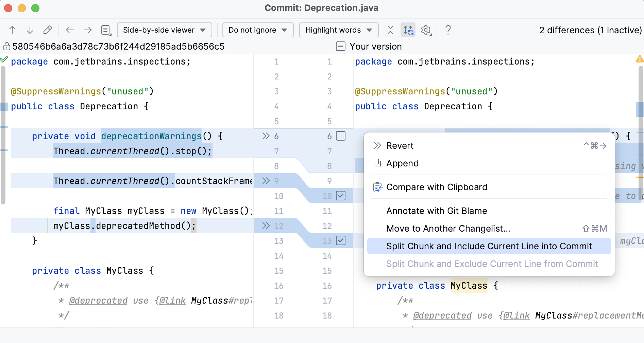
Task: Click the forward navigation arrow
Action: (88, 30)
